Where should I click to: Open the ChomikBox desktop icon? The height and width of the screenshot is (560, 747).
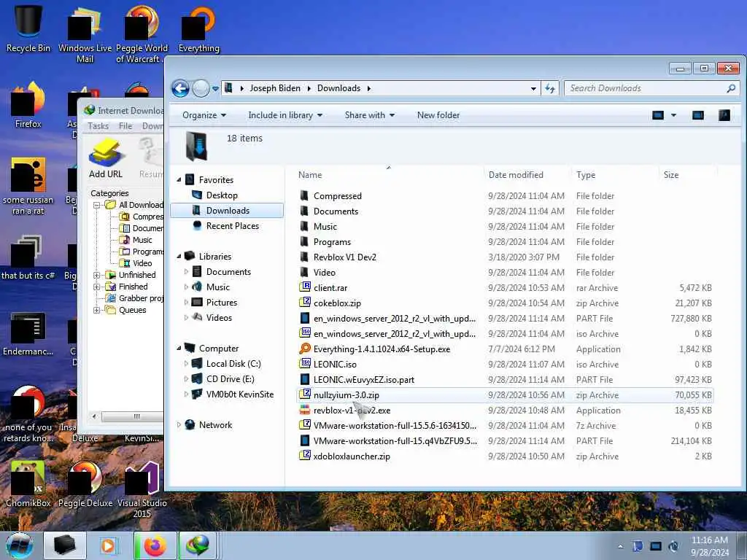[28, 484]
